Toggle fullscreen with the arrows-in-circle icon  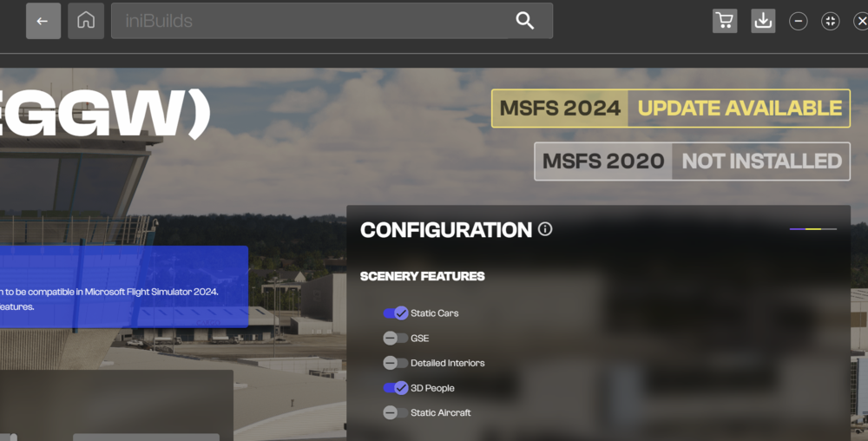(x=830, y=22)
